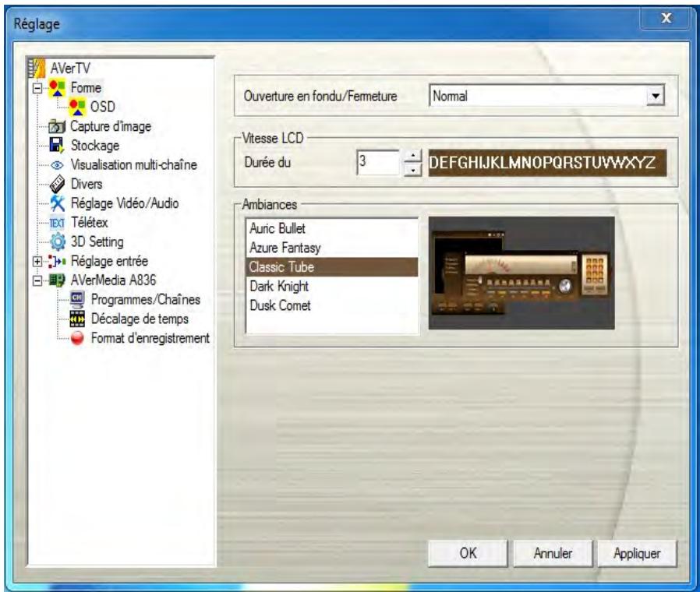Viewport: 700px width, 592px height.
Task: Select Réglage entrée tree item
Action: click(109, 261)
